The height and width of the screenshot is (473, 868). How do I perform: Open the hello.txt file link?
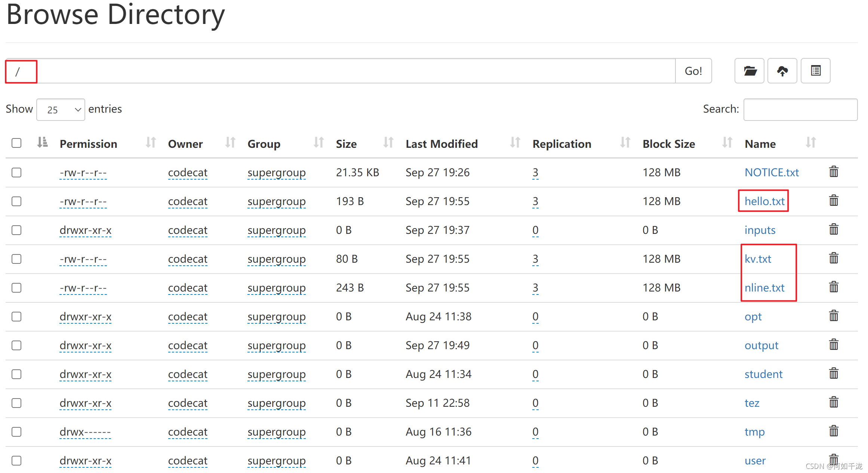[x=764, y=201]
